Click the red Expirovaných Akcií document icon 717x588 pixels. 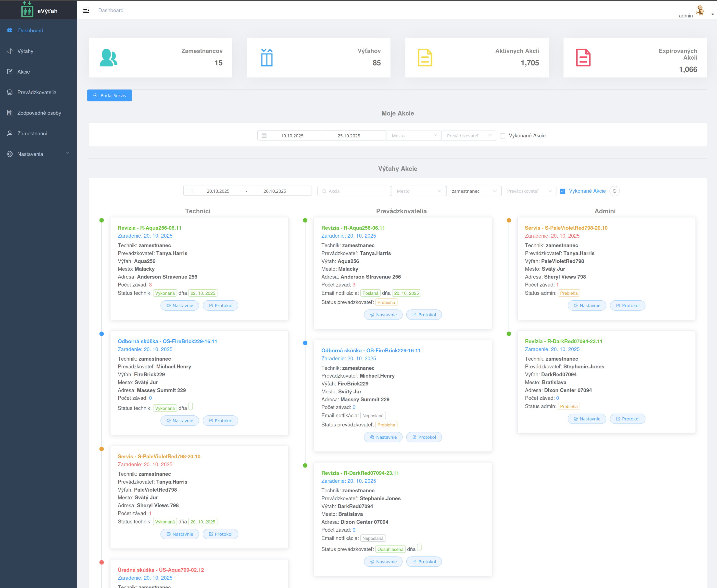(x=583, y=58)
